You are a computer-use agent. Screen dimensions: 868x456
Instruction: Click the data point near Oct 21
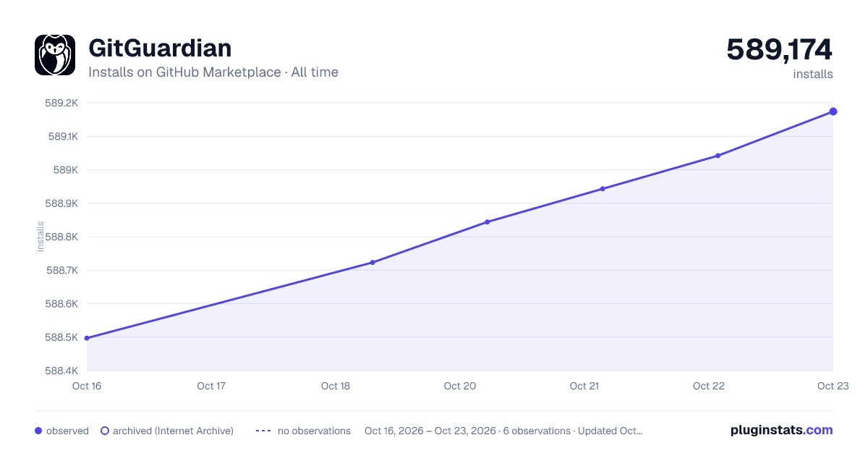[603, 189]
